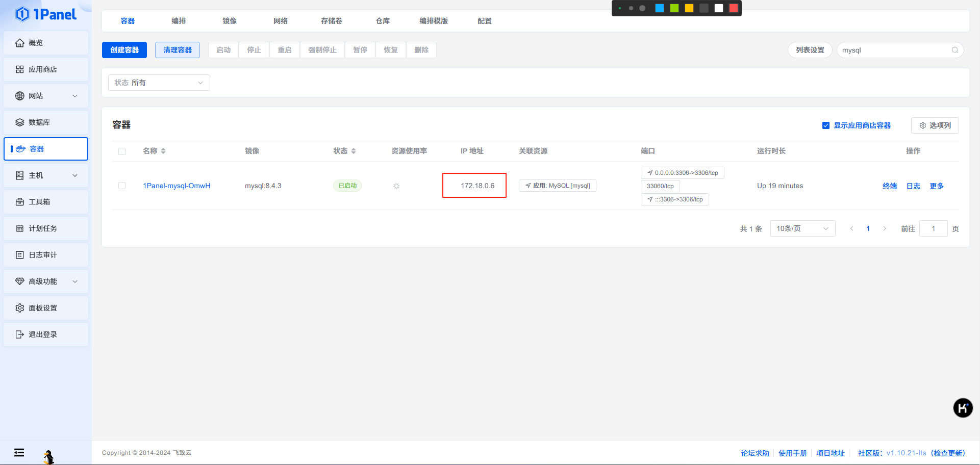Click the 创建容器 button
980x465 pixels.
point(124,50)
